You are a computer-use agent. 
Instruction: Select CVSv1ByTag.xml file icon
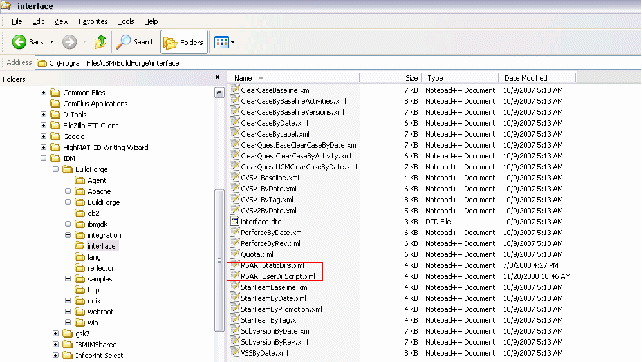[235, 199]
